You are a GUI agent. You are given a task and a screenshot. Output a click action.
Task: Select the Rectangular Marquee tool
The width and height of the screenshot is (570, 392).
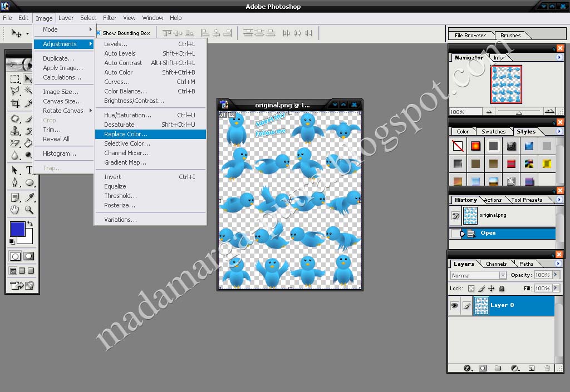pos(15,79)
